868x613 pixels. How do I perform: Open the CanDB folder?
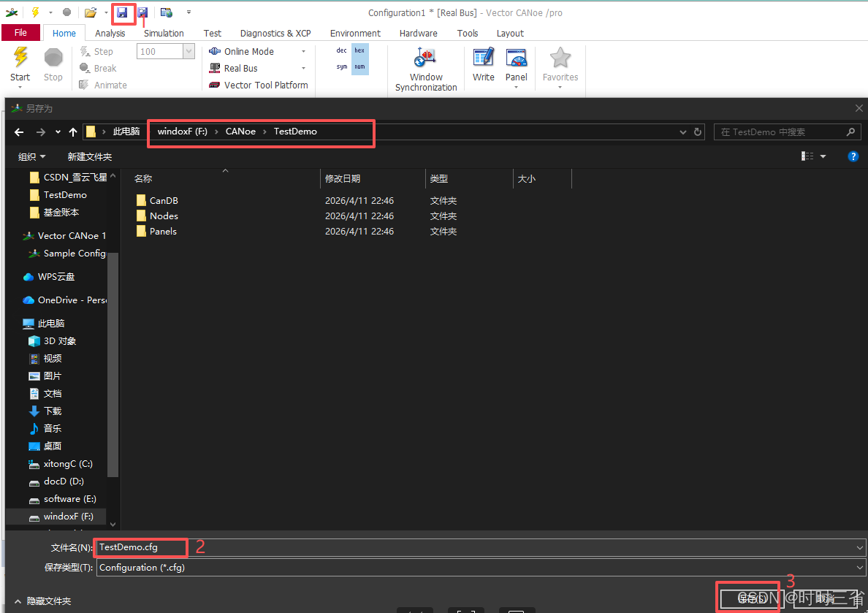pos(157,200)
